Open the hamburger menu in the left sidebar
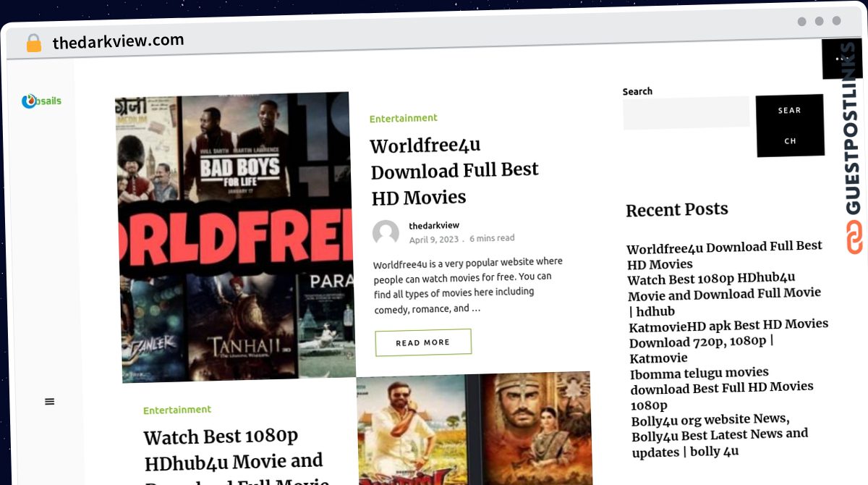 (x=49, y=402)
